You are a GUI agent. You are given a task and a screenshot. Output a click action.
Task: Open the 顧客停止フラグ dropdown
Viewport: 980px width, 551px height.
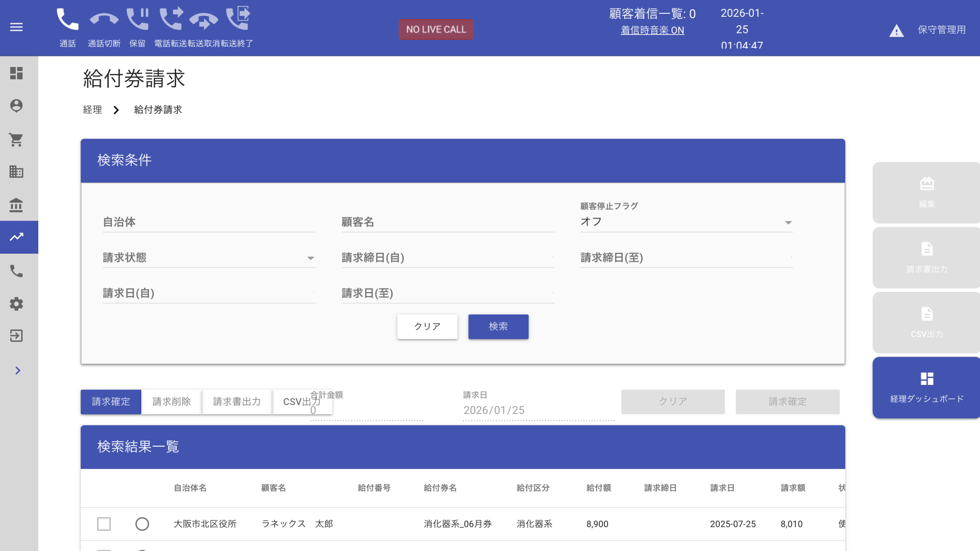tap(686, 222)
